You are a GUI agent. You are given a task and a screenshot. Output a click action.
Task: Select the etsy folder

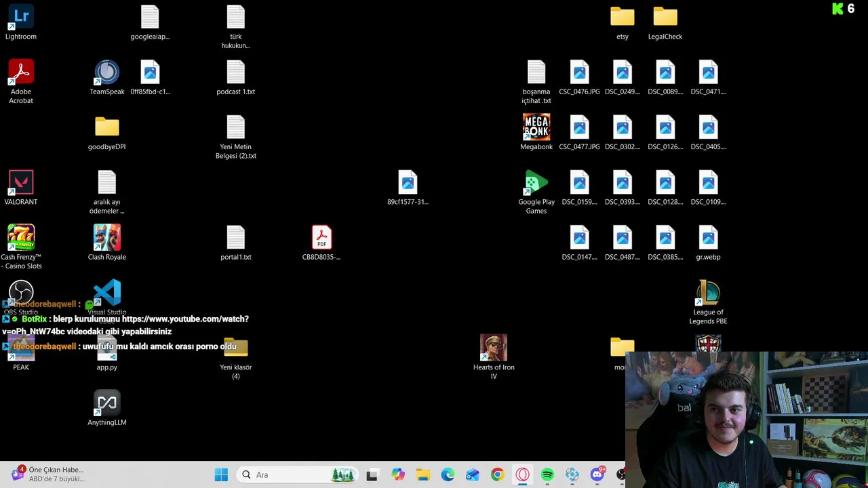(623, 22)
